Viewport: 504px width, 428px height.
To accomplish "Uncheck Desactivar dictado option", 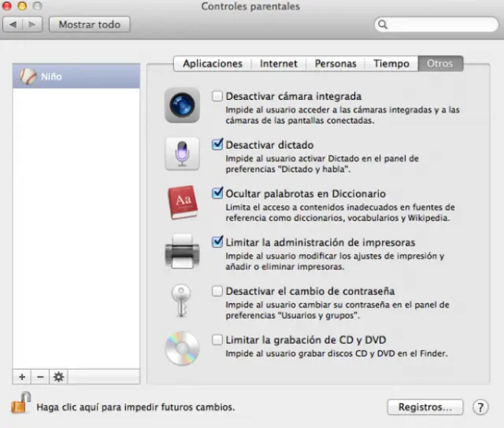I will 217,145.
